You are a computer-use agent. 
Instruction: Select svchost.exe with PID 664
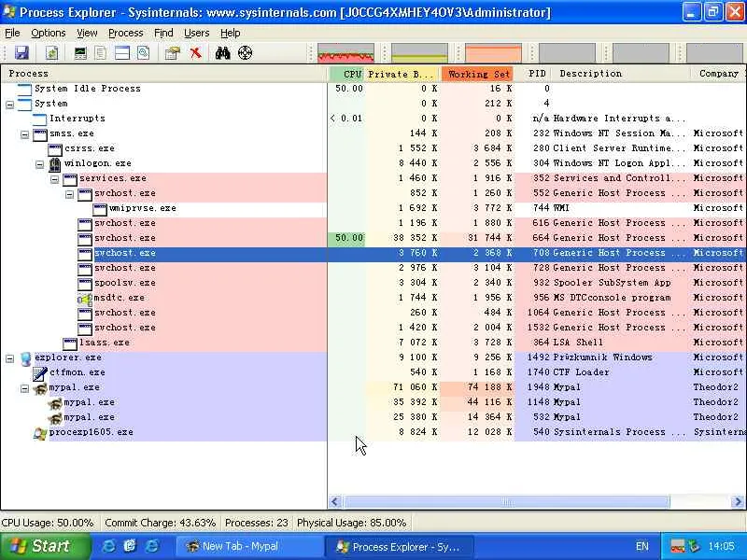(373, 238)
